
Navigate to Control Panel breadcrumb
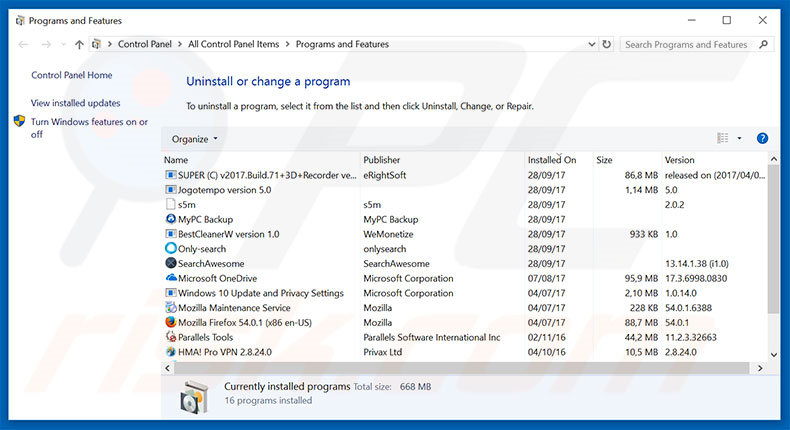[145, 44]
